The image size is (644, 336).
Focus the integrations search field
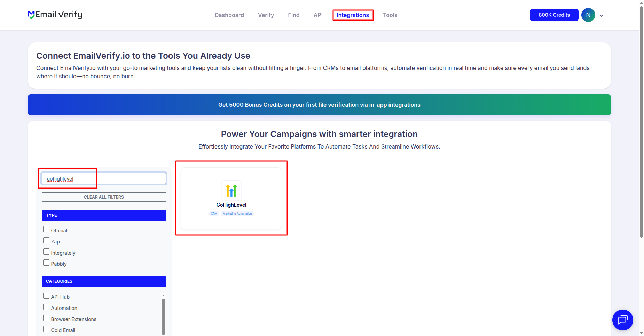104,179
